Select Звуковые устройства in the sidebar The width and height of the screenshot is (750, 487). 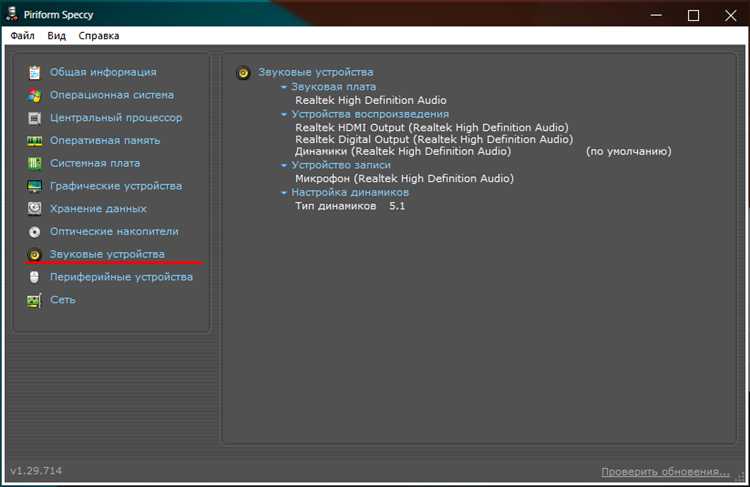point(107,255)
